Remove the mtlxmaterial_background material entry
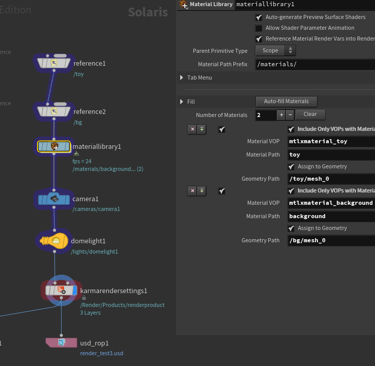 [x=192, y=191]
